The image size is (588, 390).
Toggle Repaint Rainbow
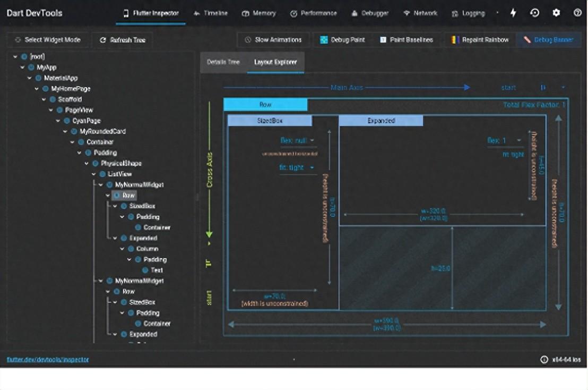480,40
